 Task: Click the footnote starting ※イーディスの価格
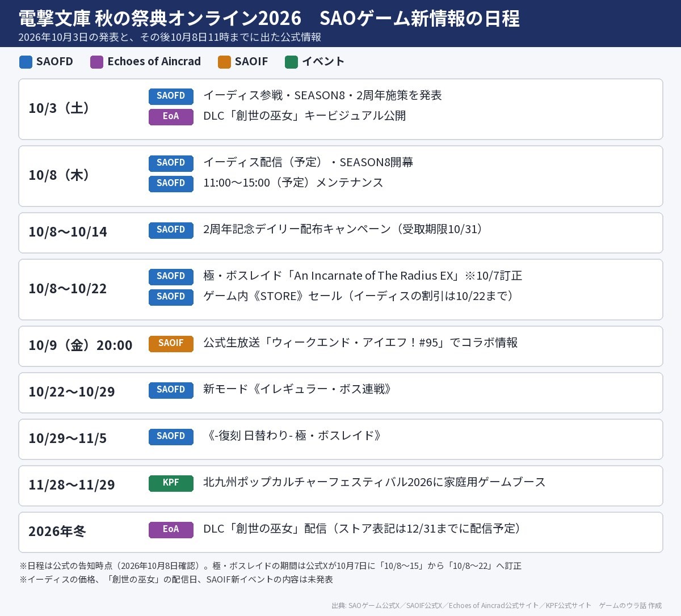click(176, 580)
